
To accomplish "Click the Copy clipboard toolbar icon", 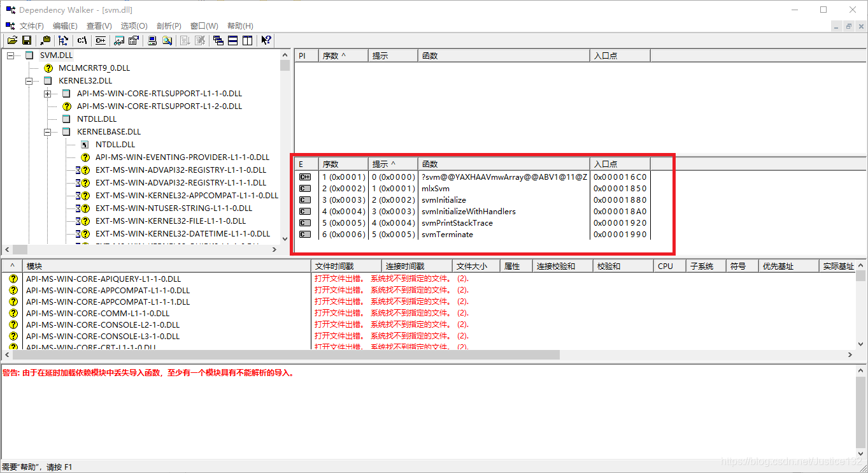I will click(x=45, y=40).
